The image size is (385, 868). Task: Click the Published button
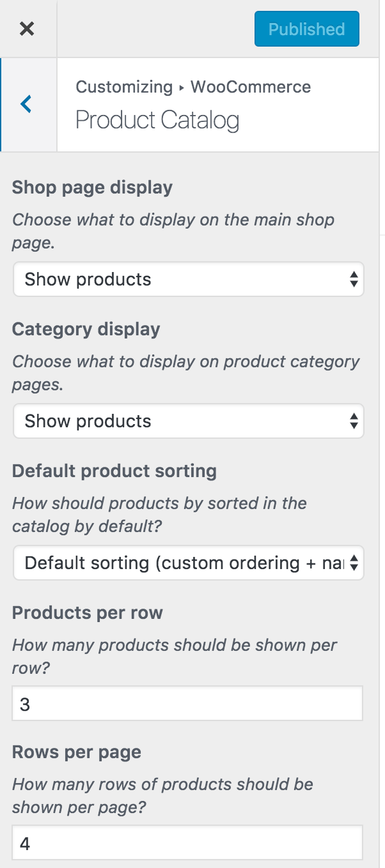click(x=306, y=29)
